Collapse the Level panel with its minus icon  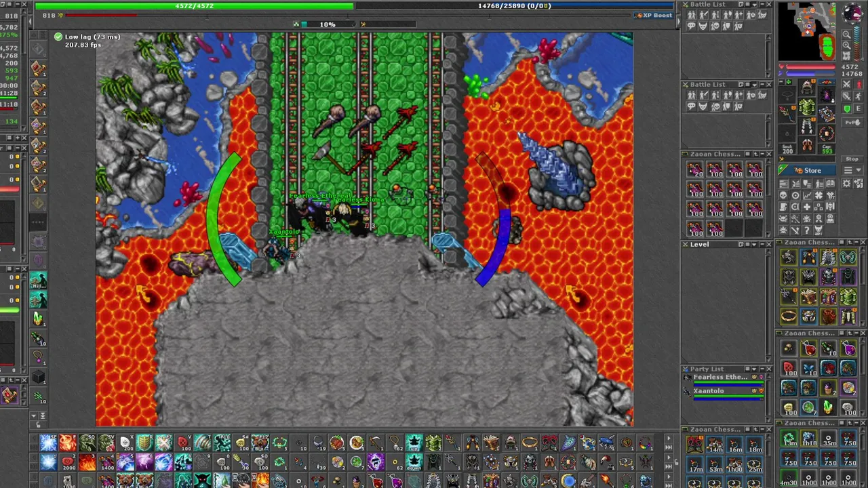763,244
